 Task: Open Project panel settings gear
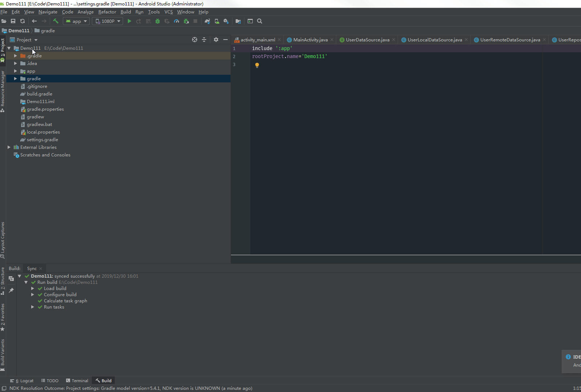216,40
